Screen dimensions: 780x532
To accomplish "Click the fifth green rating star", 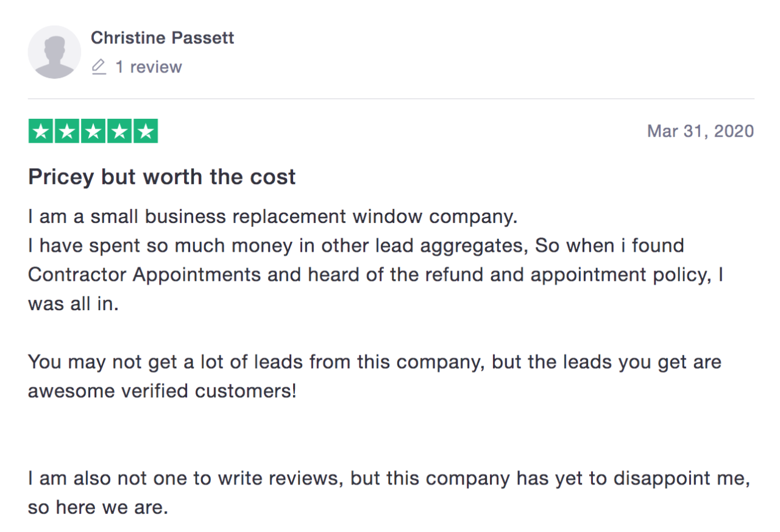I will [x=146, y=132].
